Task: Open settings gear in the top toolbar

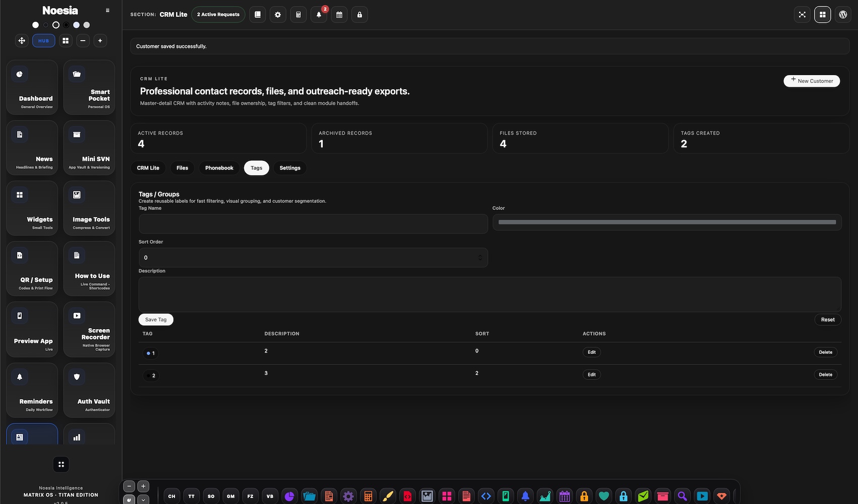Action: click(278, 15)
